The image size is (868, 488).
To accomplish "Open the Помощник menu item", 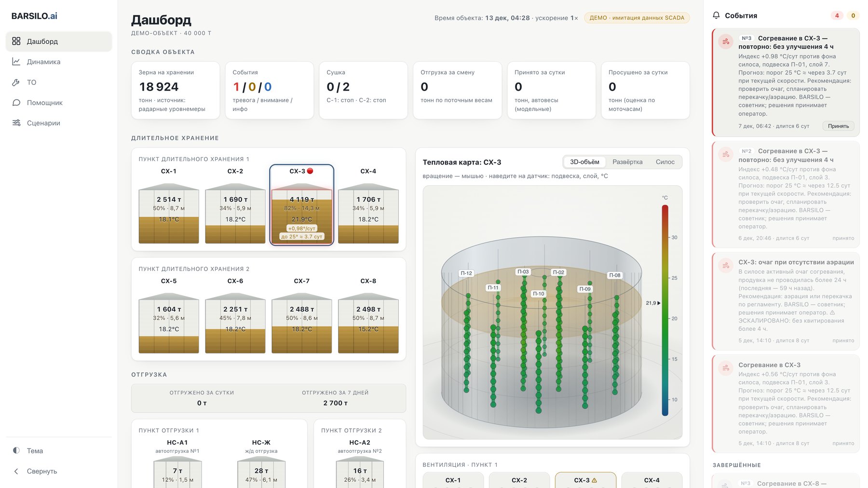I will pos(59,103).
